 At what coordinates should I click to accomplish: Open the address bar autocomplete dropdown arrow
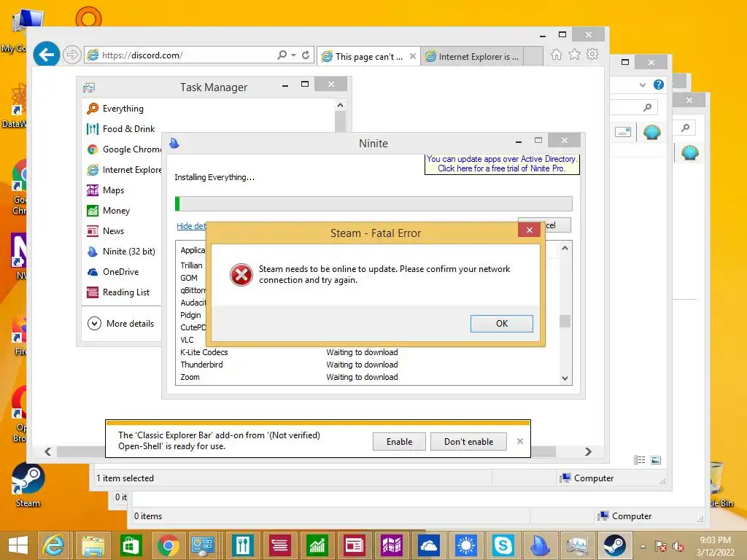[293, 55]
